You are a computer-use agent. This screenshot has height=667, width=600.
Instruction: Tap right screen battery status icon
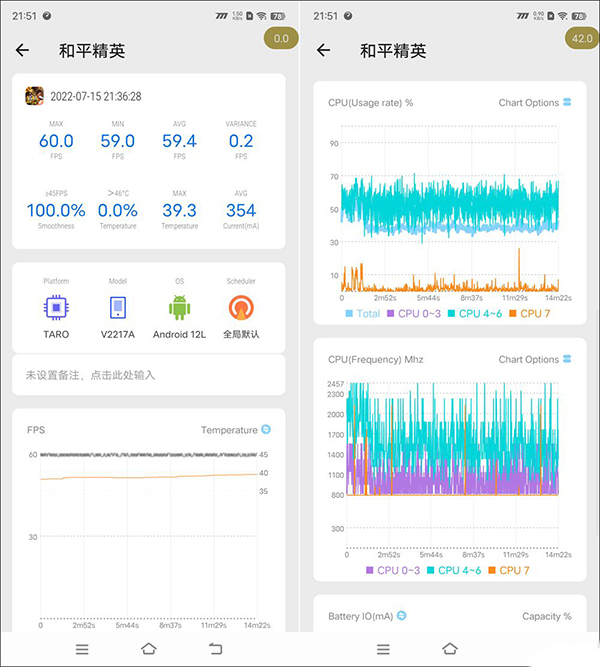(x=579, y=16)
